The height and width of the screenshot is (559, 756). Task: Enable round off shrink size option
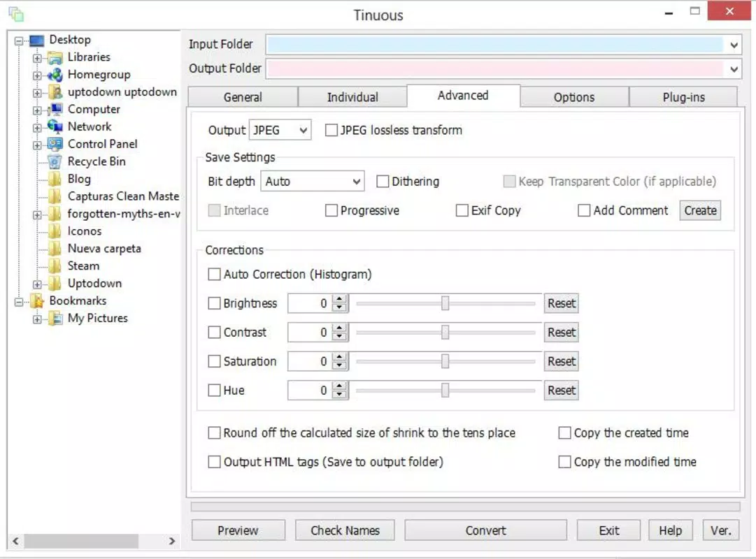tap(214, 433)
